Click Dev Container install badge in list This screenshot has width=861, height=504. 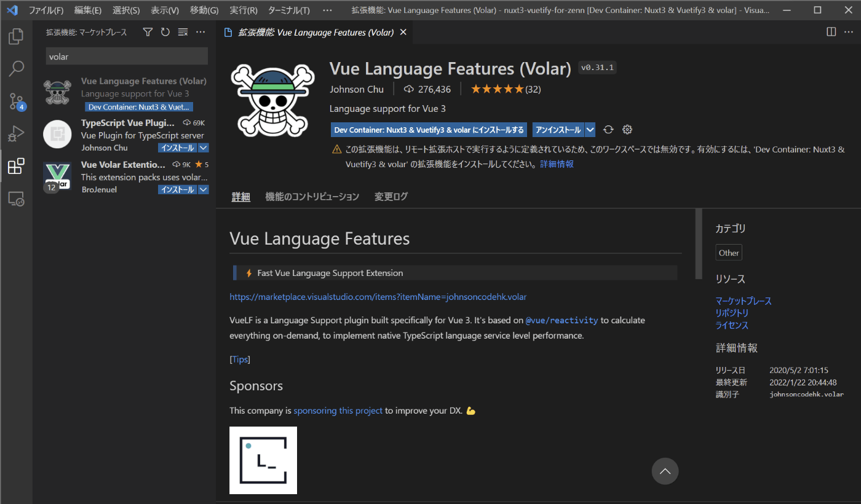point(138,107)
